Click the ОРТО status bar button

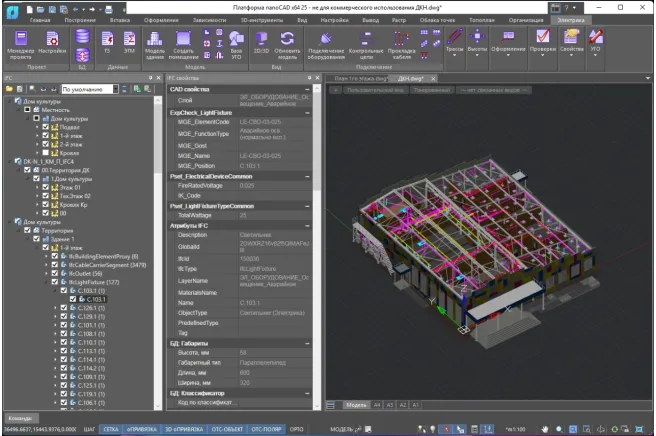[297, 428]
